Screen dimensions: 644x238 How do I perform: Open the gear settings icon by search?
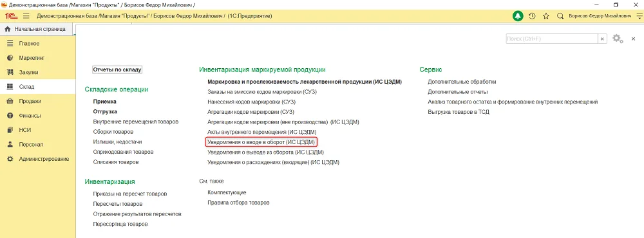point(618,39)
